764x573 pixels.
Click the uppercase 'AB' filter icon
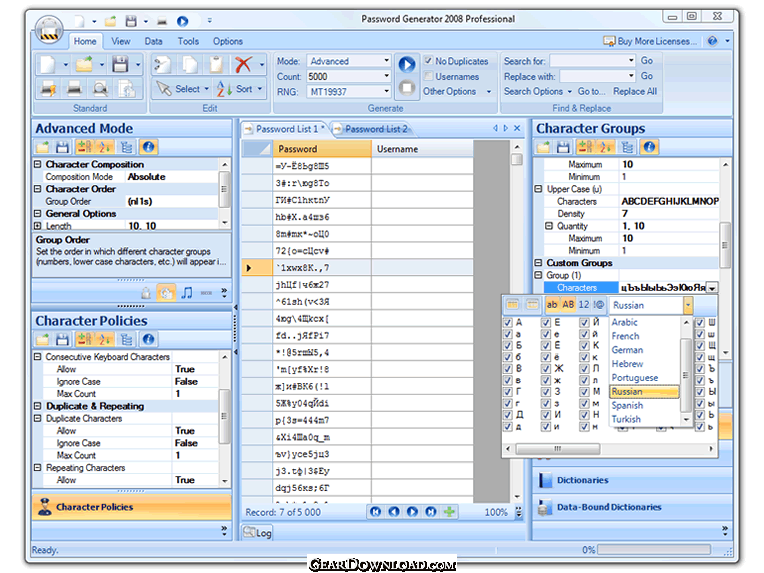[568, 305]
